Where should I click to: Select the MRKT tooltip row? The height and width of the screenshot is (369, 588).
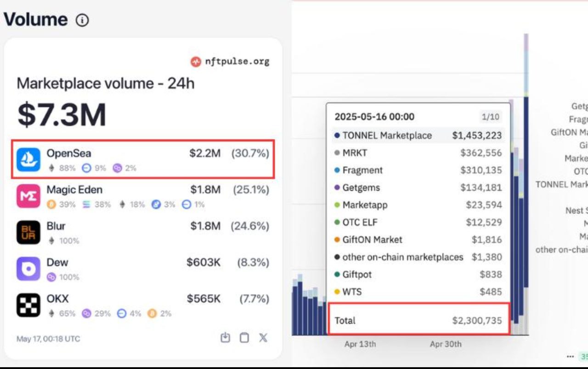(418, 153)
